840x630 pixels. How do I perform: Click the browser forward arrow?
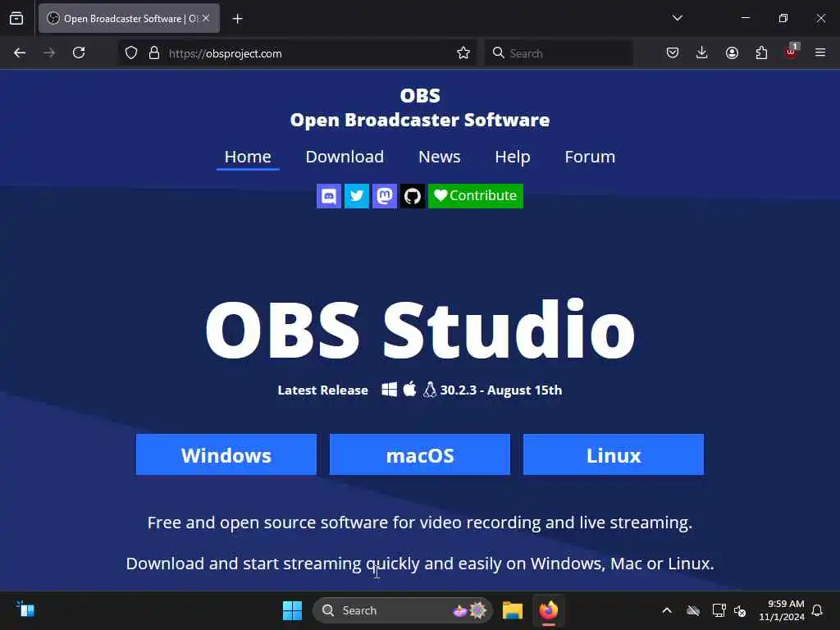pyautogui.click(x=49, y=53)
